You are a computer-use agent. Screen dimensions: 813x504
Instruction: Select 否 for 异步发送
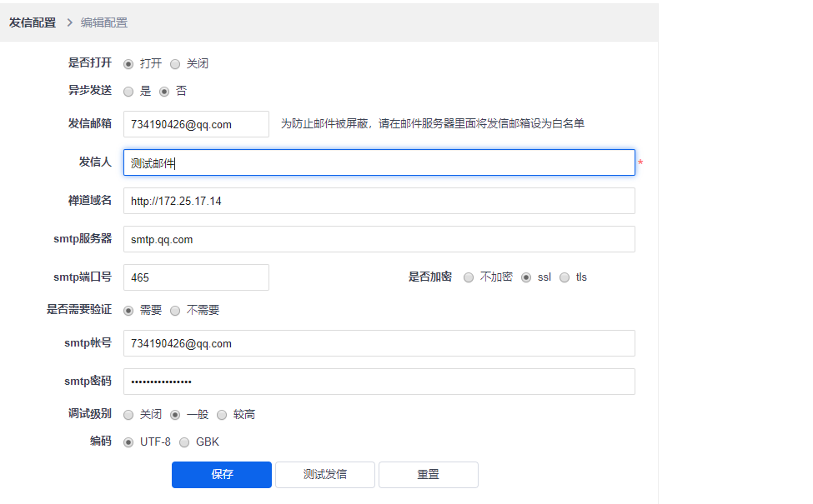pos(164,92)
